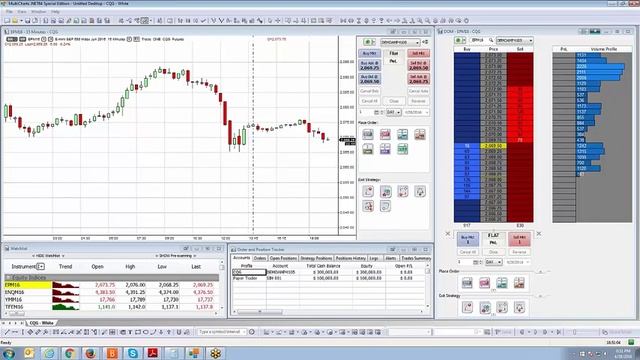
Task: Open SHOW Pre-scanning dropdown
Action: pos(176,256)
